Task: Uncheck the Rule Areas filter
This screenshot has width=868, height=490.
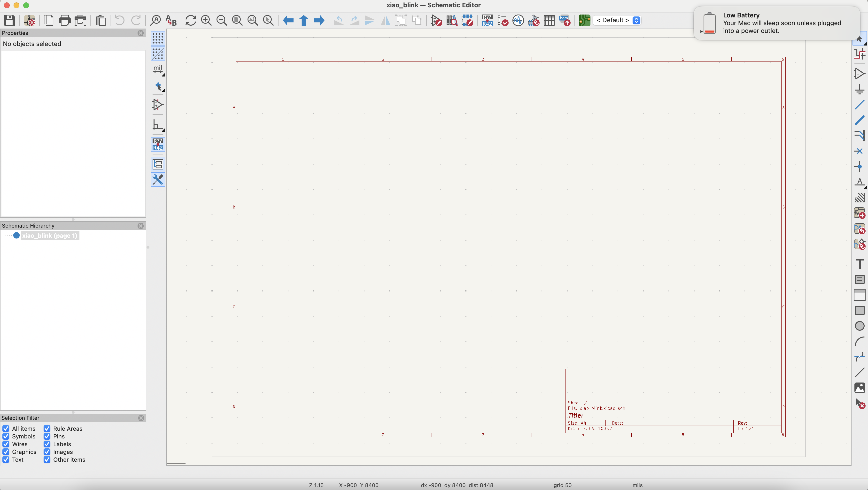Action: click(x=47, y=428)
